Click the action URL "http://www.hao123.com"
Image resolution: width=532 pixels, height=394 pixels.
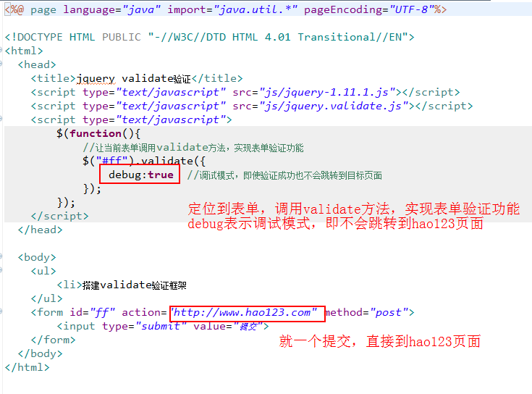coord(244,312)
